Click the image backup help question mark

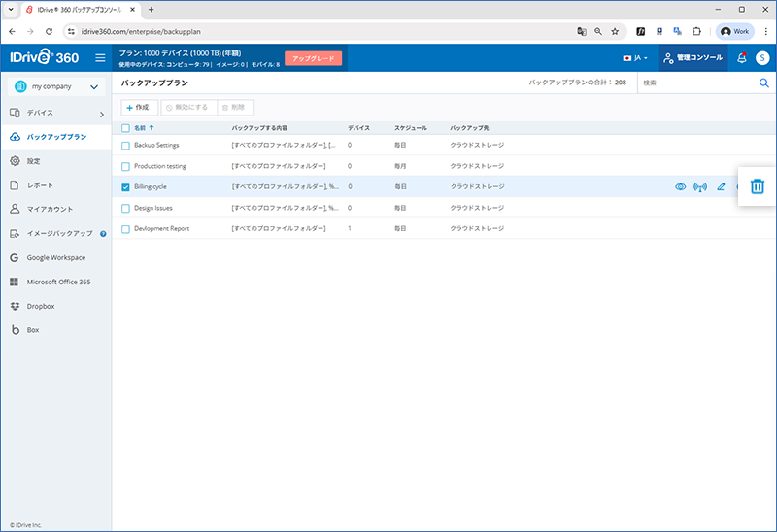[x=102, y=234]
